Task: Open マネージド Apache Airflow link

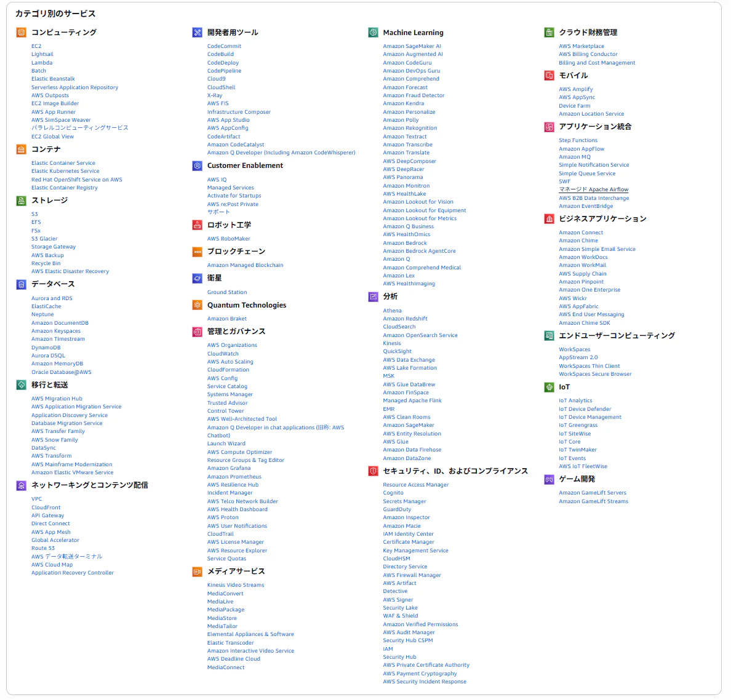Action: click(593, 189)
